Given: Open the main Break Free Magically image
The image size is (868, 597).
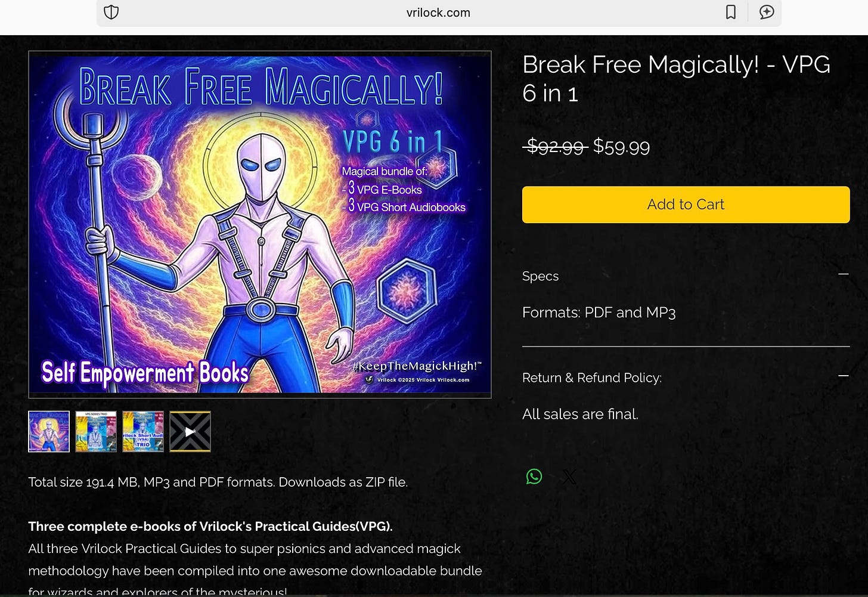Looking at the screenshot, I should (260, 224).
